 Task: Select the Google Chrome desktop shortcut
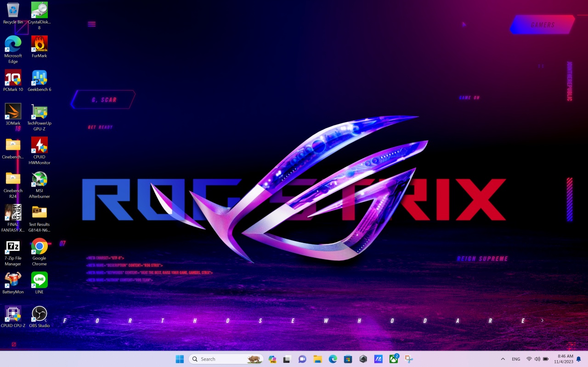click(40, 252)
